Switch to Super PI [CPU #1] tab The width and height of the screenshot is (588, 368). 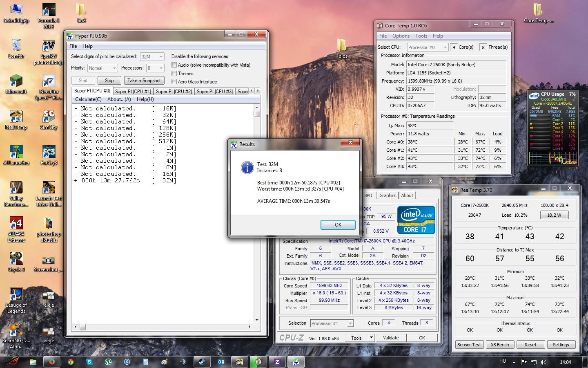(133, 91)
